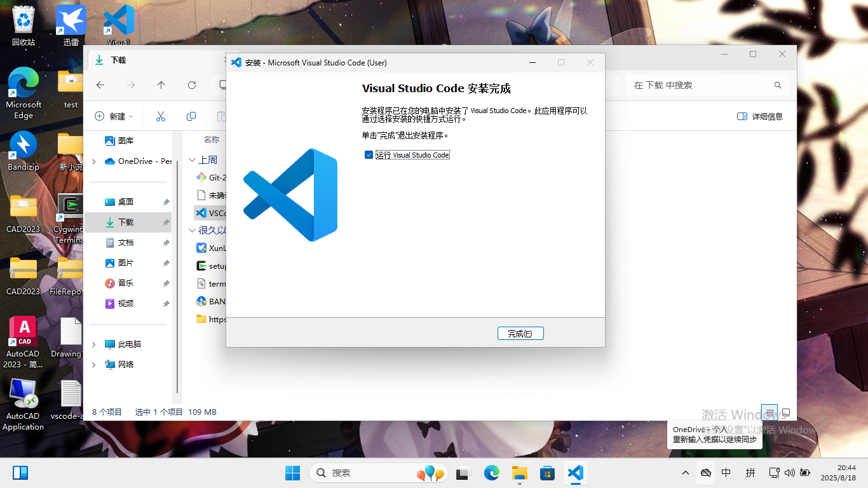The image size is (868, 488).
Task: Refresh the Downloads folder view
Action: tap(192, 85)
